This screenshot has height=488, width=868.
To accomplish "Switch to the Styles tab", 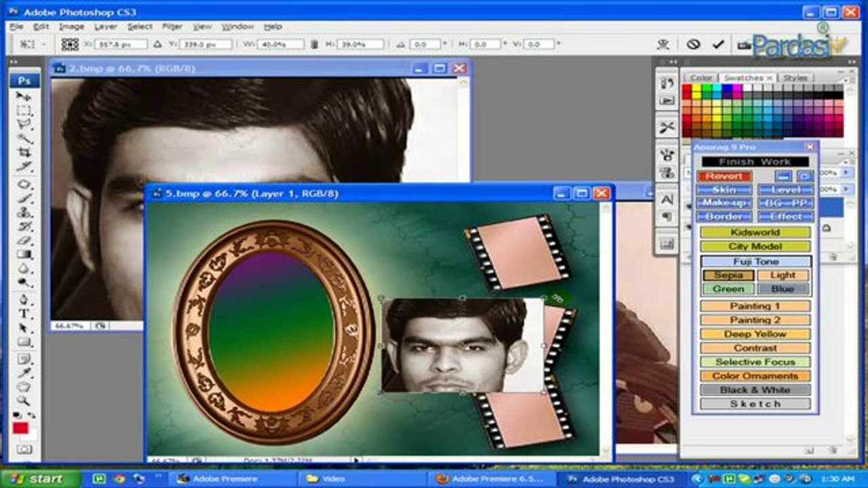I will tap(795, 77).
